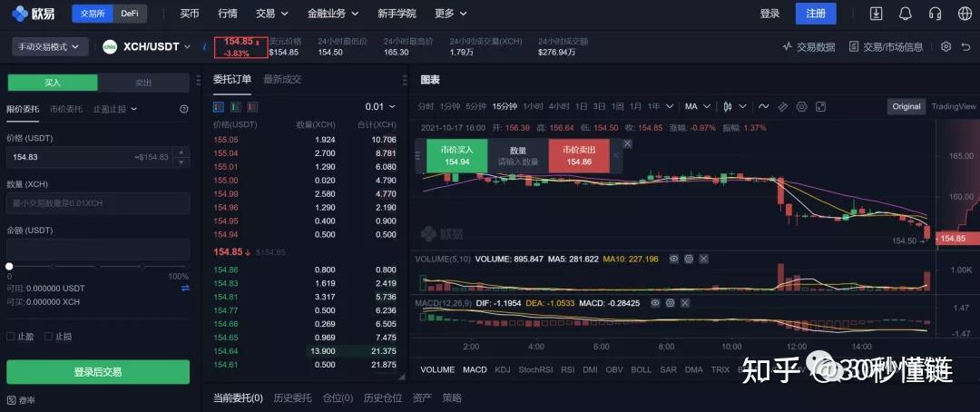The width and height of the screenshot is (980, 412).
Task: Select DeFi mode
Action: point(130,13)
